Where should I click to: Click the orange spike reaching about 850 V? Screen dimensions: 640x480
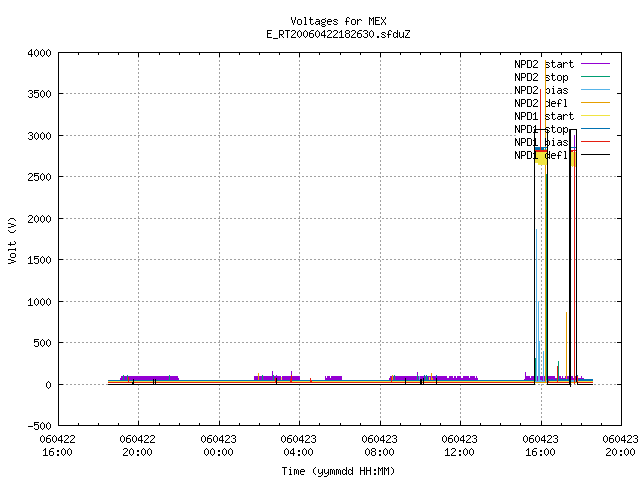click(566, 347)
